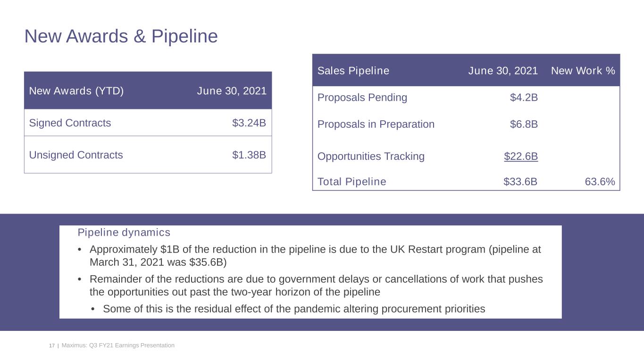Click the 'Sales Pipeline' table header
Screen dimensions: 644x362
(x=353, y=71)
